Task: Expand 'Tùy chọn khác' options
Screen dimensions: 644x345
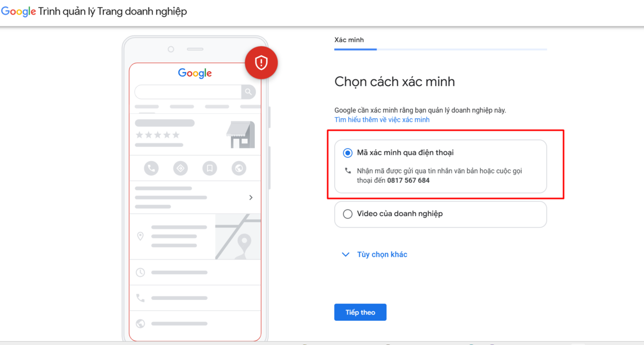Action: (382, 254)
